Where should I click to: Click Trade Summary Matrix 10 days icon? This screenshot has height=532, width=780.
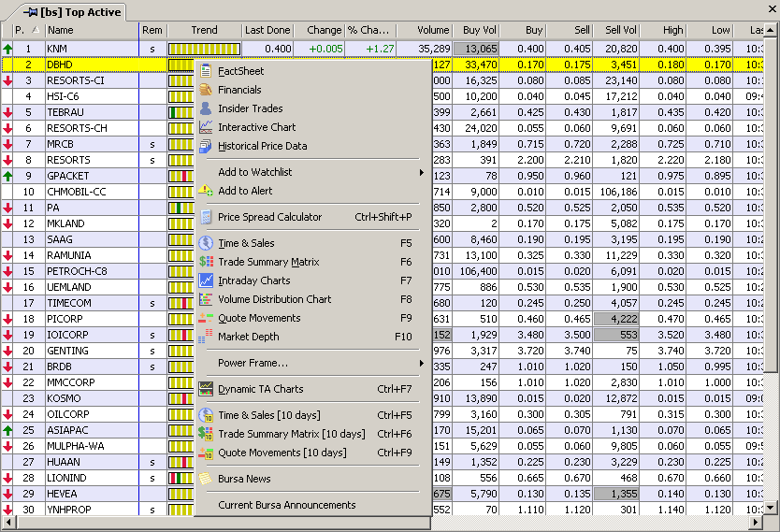206,434
